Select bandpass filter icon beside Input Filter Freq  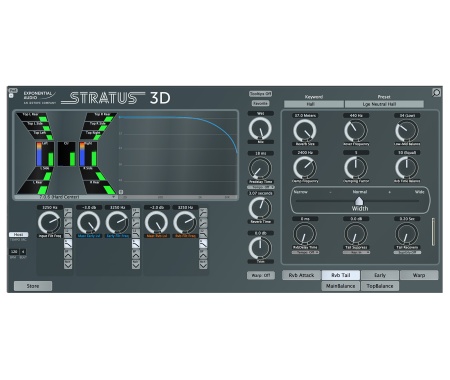pyautogui.click(x=68, y=254)
